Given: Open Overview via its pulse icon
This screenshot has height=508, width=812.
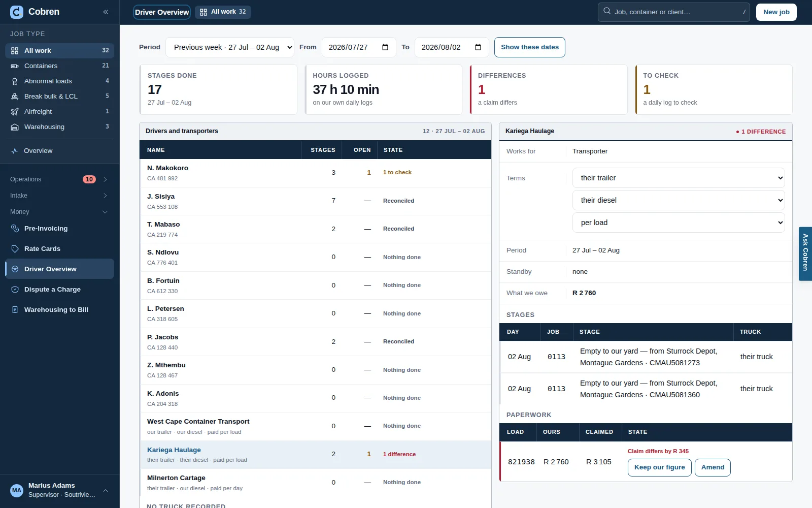Looking at the screenshot, I should click(x=15, y=151).
